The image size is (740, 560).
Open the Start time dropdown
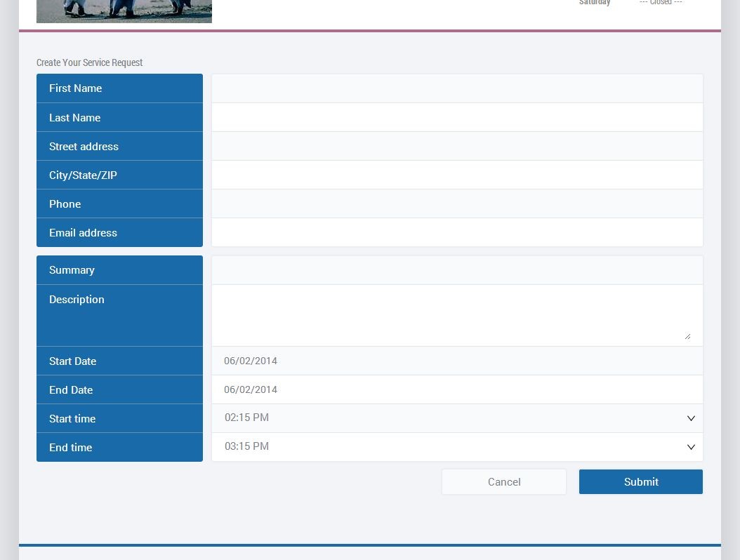457,418
